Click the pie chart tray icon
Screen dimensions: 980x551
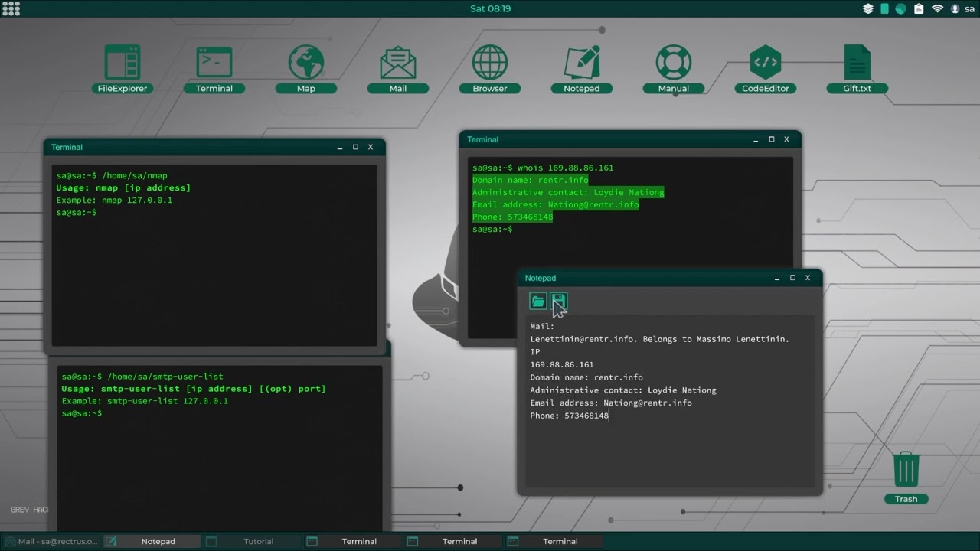900,8
